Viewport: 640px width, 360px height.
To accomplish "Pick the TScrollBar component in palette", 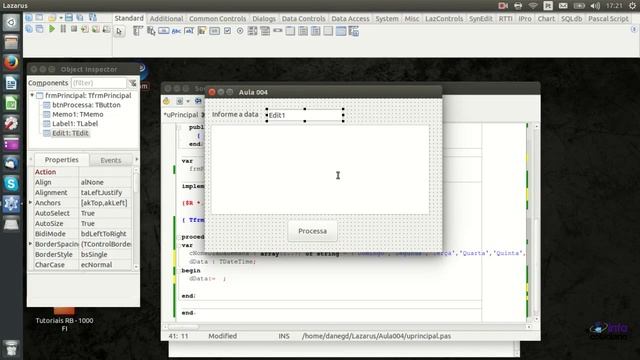I will [278, 31].
